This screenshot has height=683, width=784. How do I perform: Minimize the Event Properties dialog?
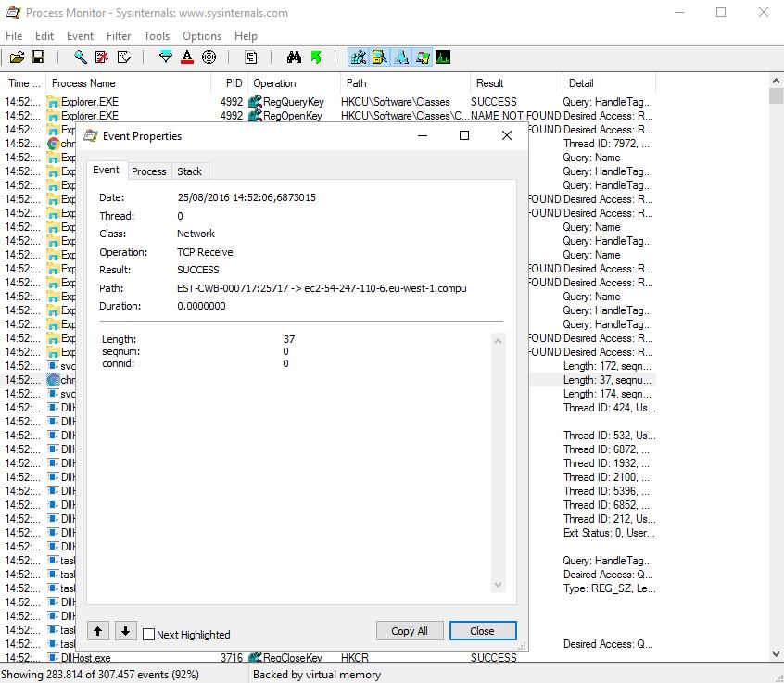coord(423,135)
